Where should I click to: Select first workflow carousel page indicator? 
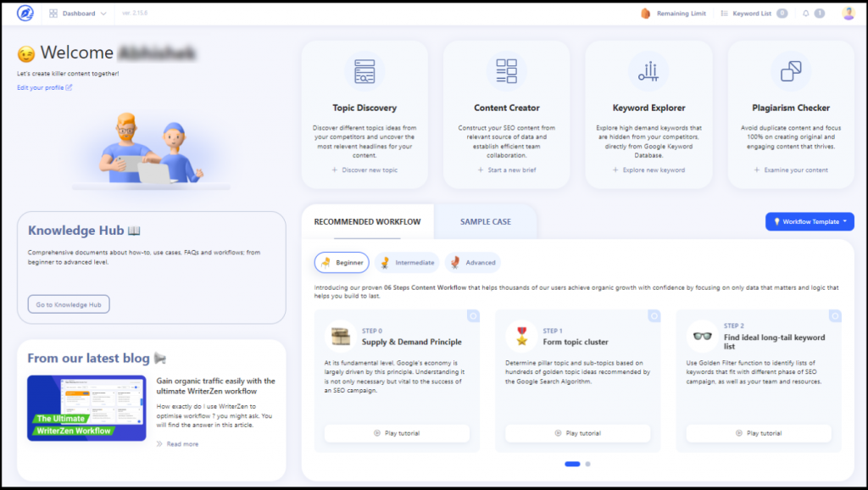(x=572, y=464)
